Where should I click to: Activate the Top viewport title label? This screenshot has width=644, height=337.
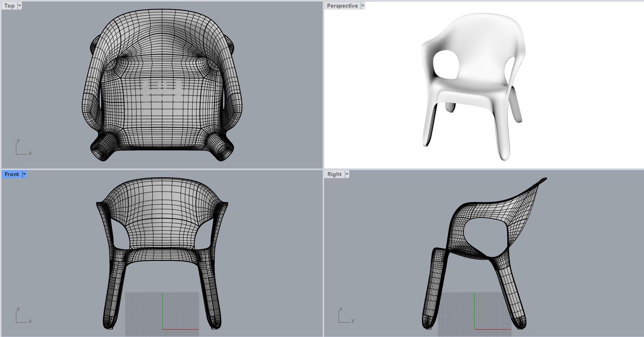pos(9,6)
